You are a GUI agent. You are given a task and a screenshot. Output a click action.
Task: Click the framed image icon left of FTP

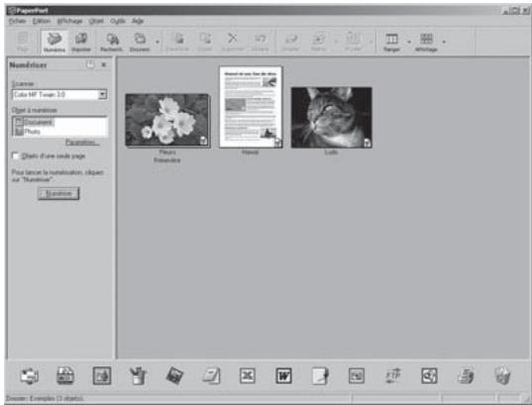click(357, 376)
